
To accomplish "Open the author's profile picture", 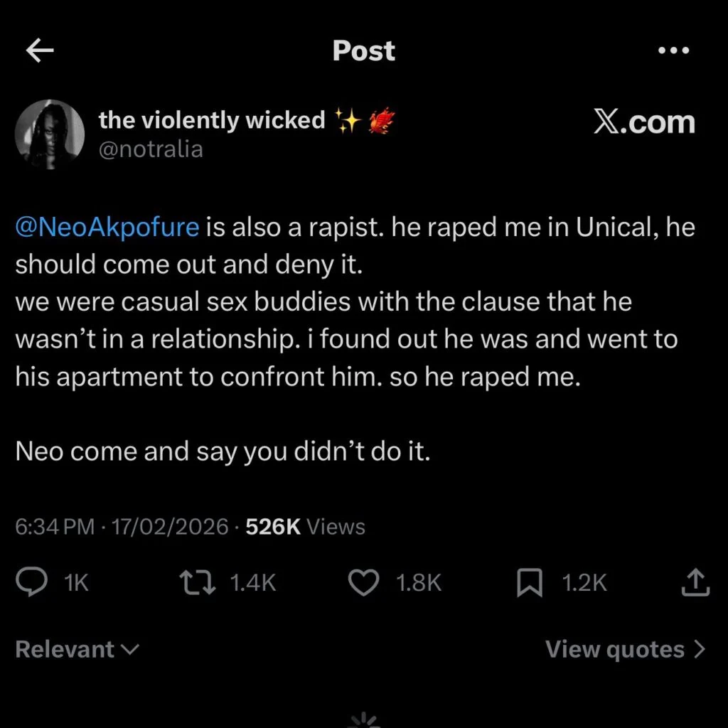I will coord(50,134).
